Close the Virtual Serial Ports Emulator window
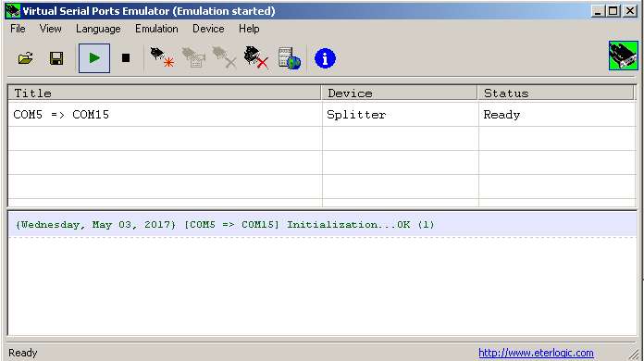Image resolution: width=644 pixels, height=361 pixels. click(x=630, y=11)
